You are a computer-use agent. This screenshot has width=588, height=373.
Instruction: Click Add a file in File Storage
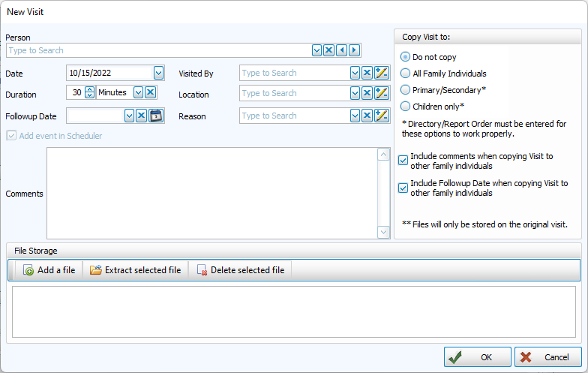coord(49,270)
